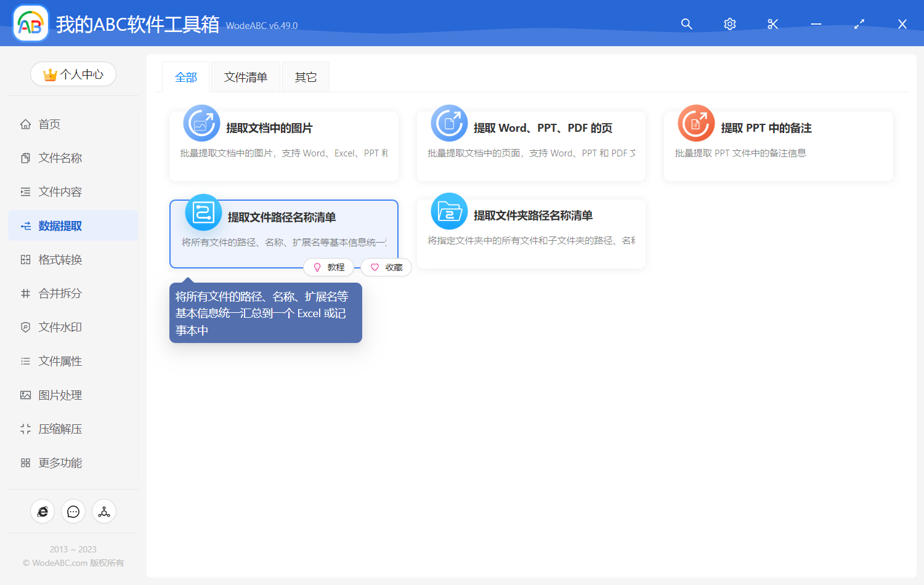Viewport: 924px width, 585px height.
Task: Click the scissors icon in title bar
Action: coord(772,24)
